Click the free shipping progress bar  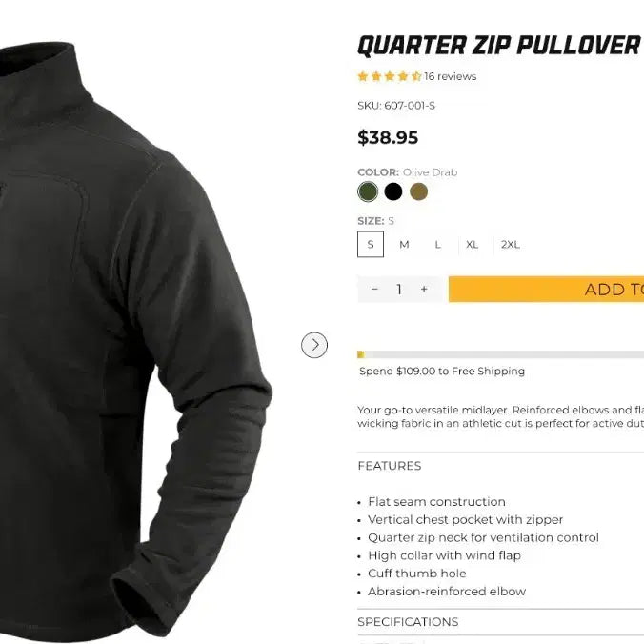(x=501, y=354)
